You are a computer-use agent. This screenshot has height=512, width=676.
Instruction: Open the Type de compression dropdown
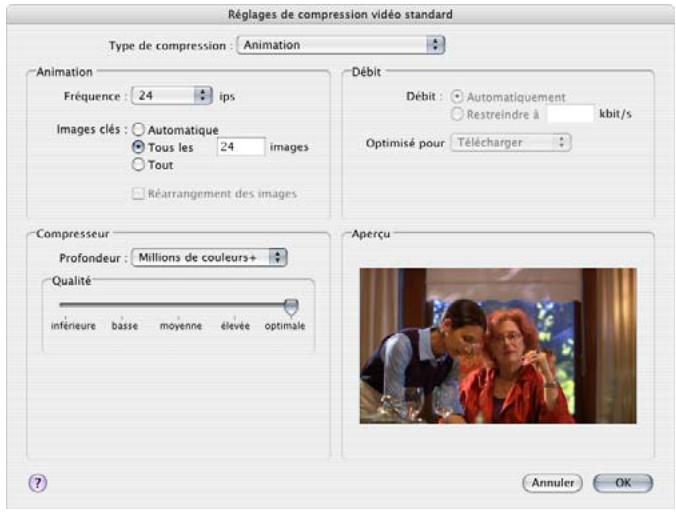(x=341, y=45)
